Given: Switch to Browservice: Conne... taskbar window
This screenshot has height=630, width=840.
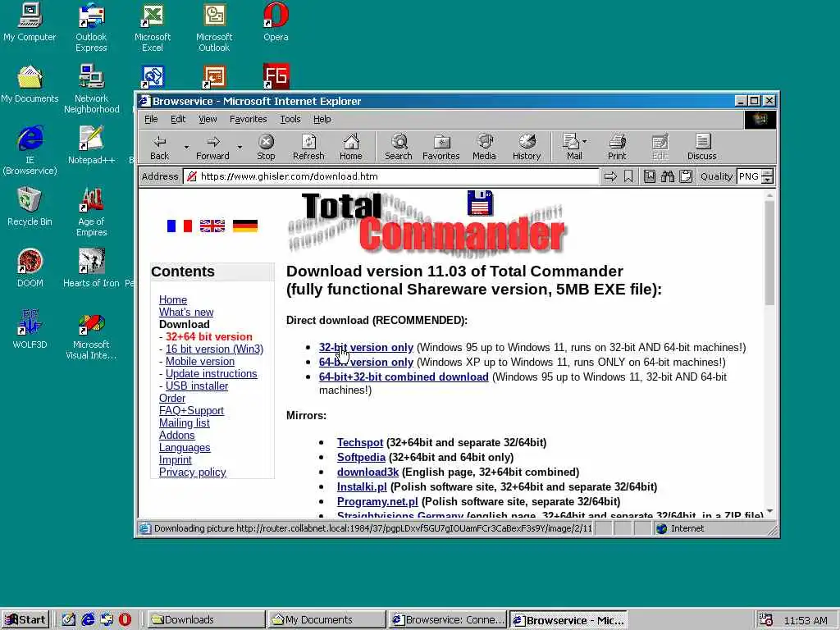Looking at the screenshot, I should pyautogui.click(x=447, y=619).
